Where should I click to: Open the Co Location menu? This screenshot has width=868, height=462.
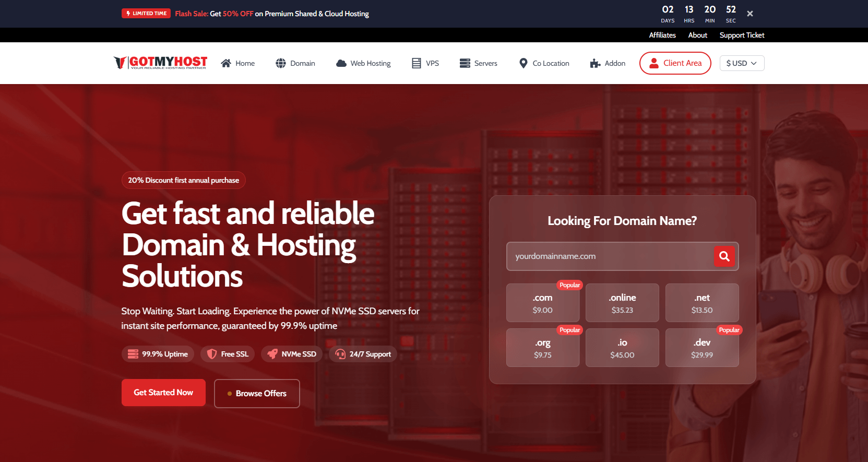(x=544, y=63)
